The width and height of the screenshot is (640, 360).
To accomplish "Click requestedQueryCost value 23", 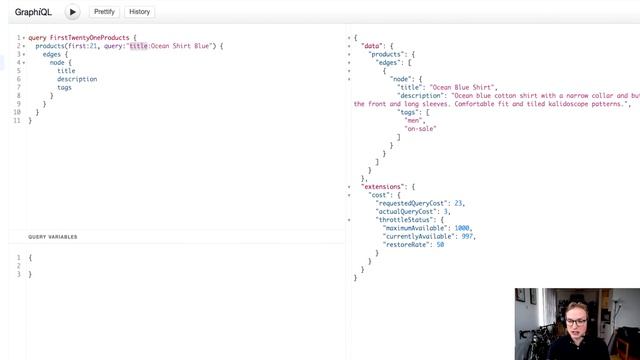I will click(x=458, y=203).
